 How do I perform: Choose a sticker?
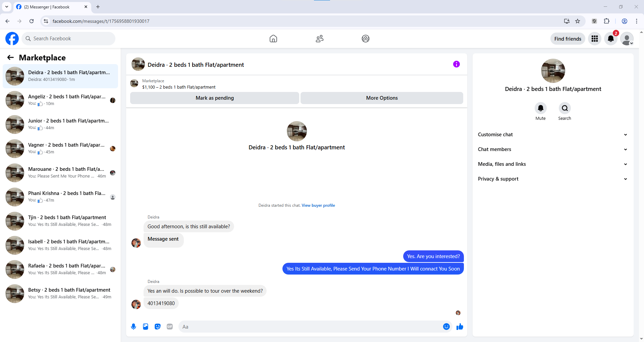158,327
